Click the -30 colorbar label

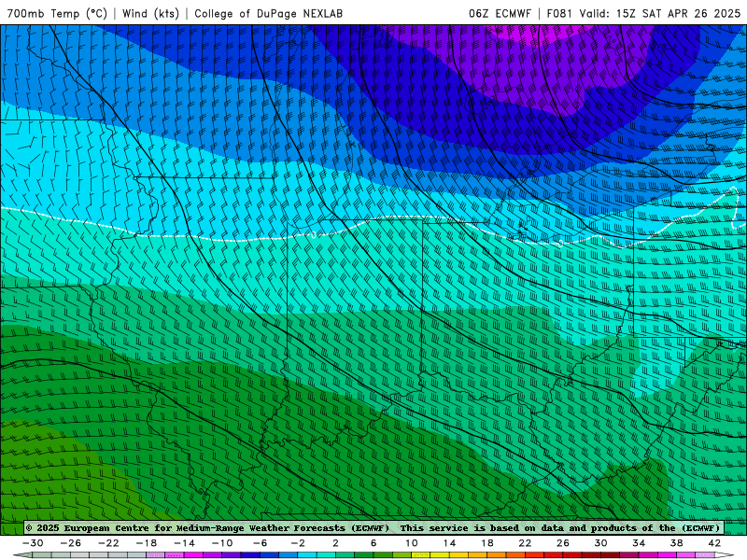[33, 543]
